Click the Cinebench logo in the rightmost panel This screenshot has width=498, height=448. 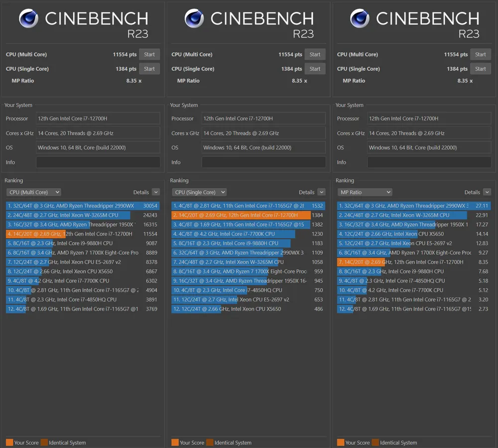tap(360, 19)
